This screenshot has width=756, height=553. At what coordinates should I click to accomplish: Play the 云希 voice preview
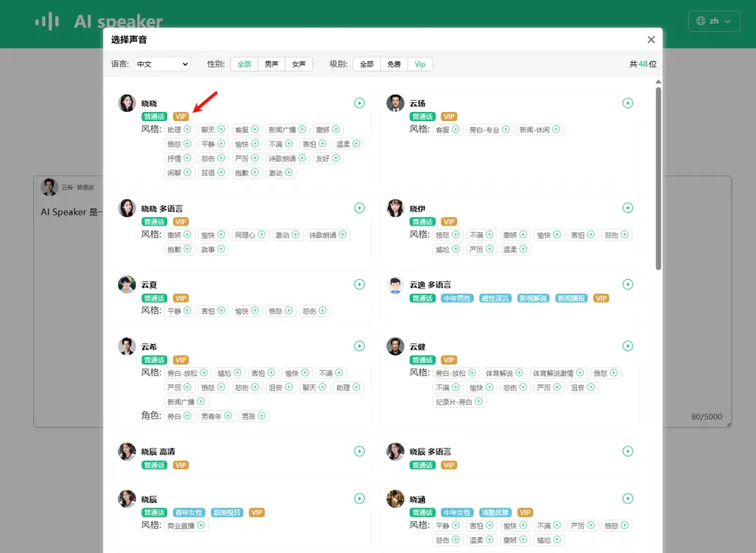(x=360, y=346)
